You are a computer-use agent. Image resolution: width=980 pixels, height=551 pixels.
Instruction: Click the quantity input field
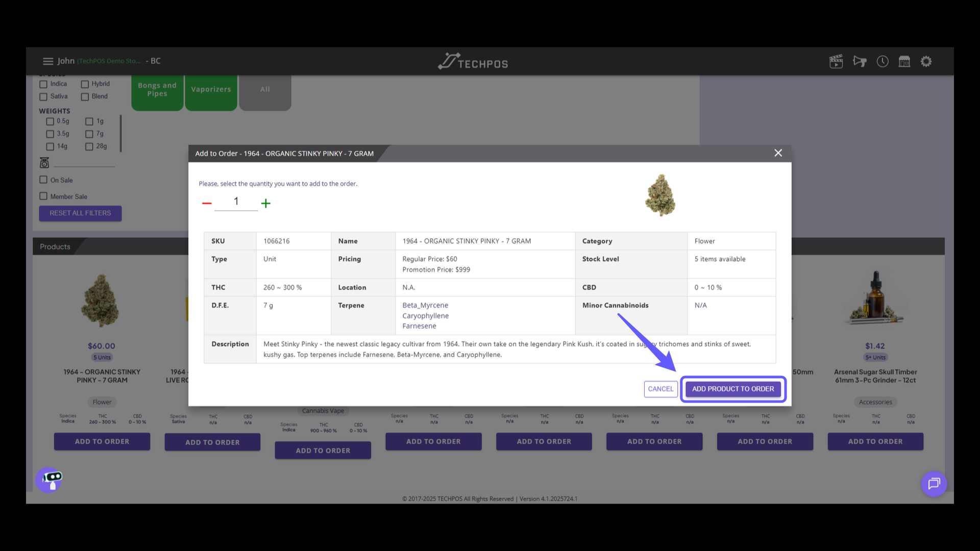[236, 202]
